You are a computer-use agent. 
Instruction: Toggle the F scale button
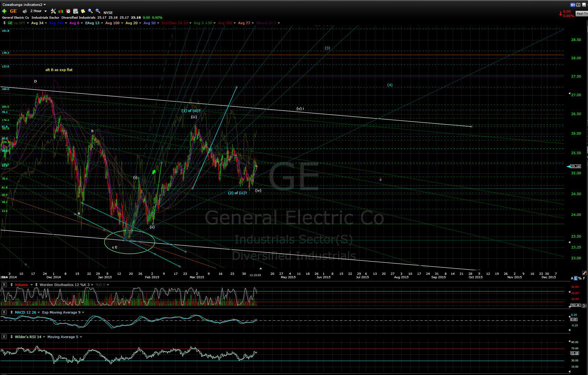click(x=584, y=278)
